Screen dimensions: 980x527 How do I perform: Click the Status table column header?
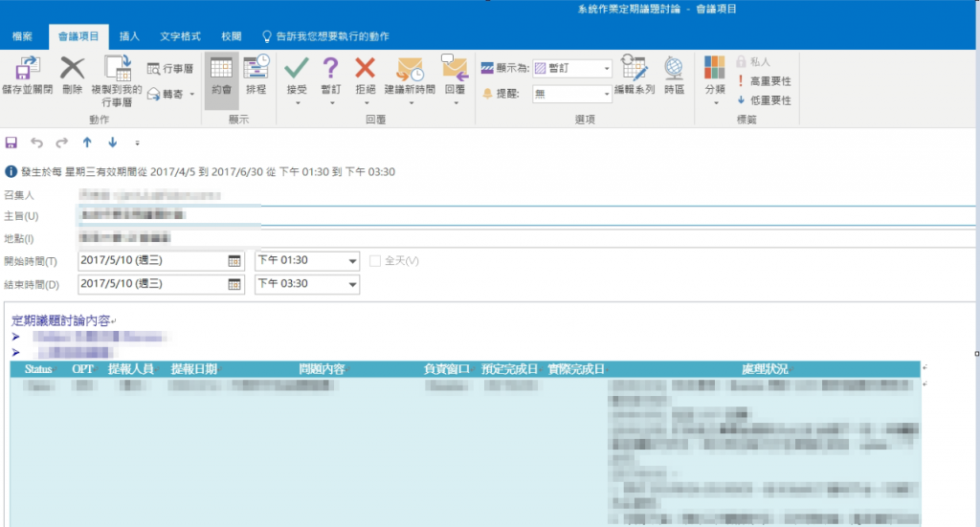(38, 369)
